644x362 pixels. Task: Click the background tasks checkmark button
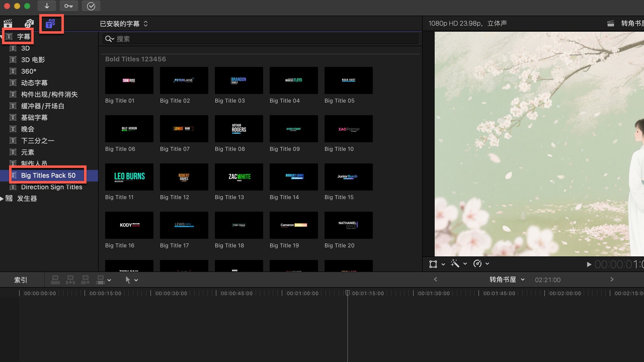[91, 6]
